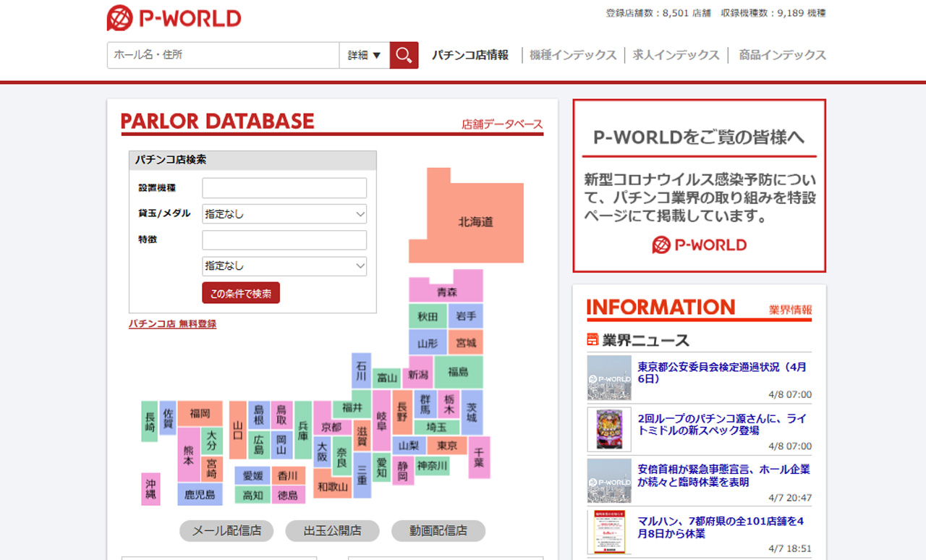
Task: Select 京都 on the map
Action: [331, 427]
